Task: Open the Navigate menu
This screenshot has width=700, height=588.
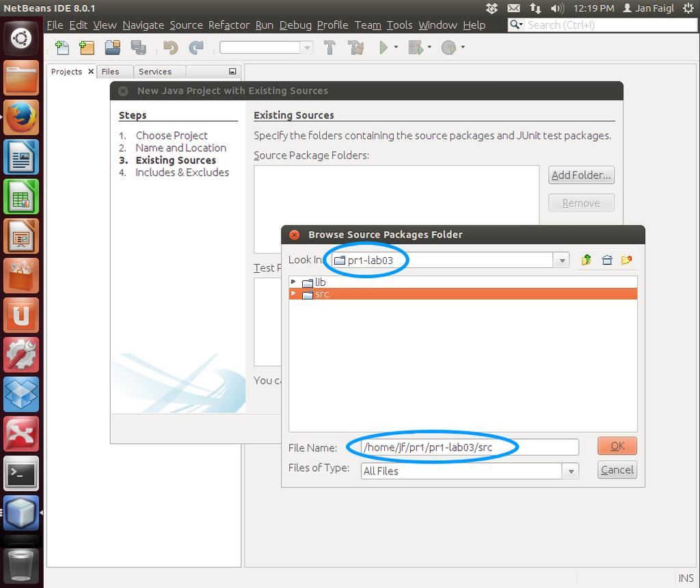Action: (x=144, y=25)
